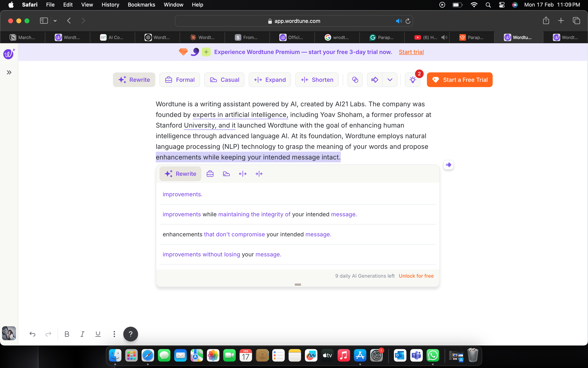Viewport: 588px width, 368px height.
Task: Open the Start trial link in banner
Action: (x=411, y=52)
